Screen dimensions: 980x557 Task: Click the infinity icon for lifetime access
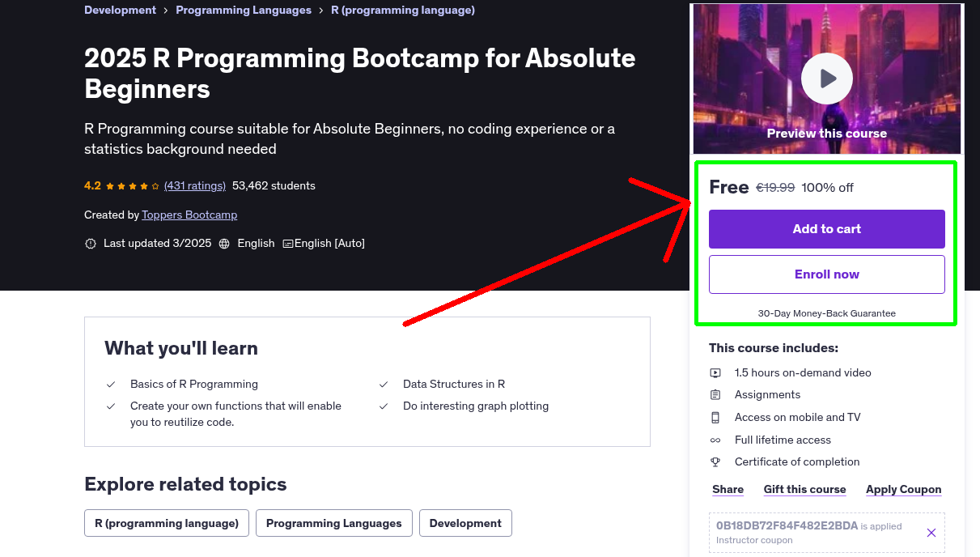coord(715,440)
